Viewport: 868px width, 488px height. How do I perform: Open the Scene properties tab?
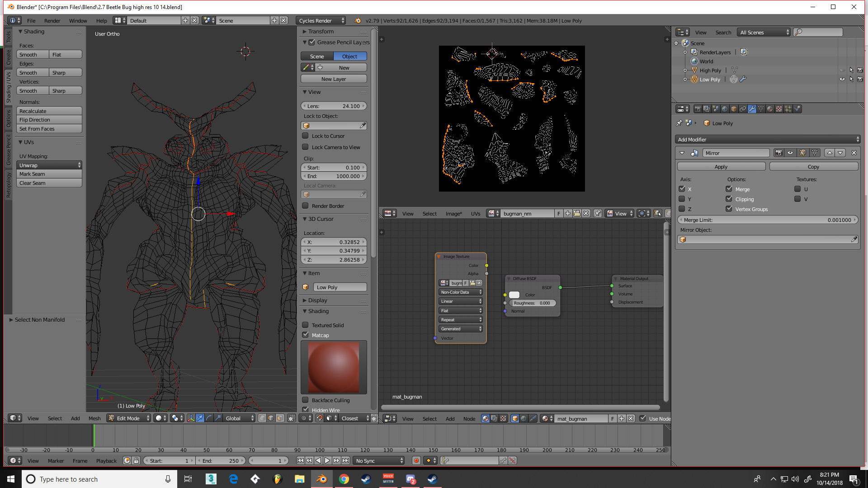[716, 109]
